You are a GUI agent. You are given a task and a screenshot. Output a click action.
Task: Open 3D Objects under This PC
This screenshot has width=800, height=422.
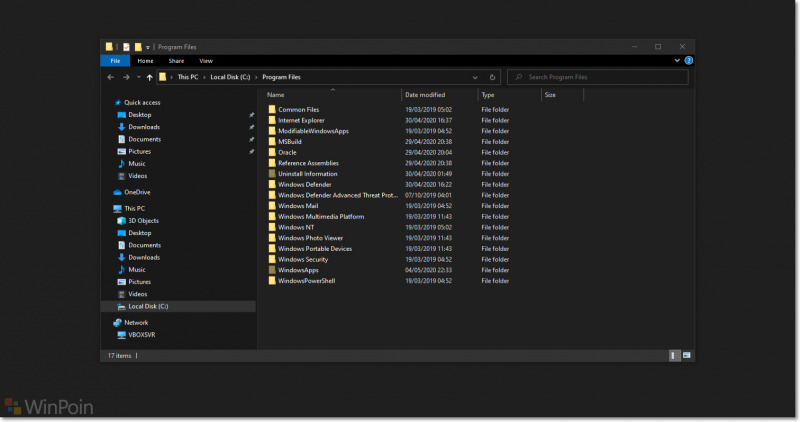[x=143, y=221]
